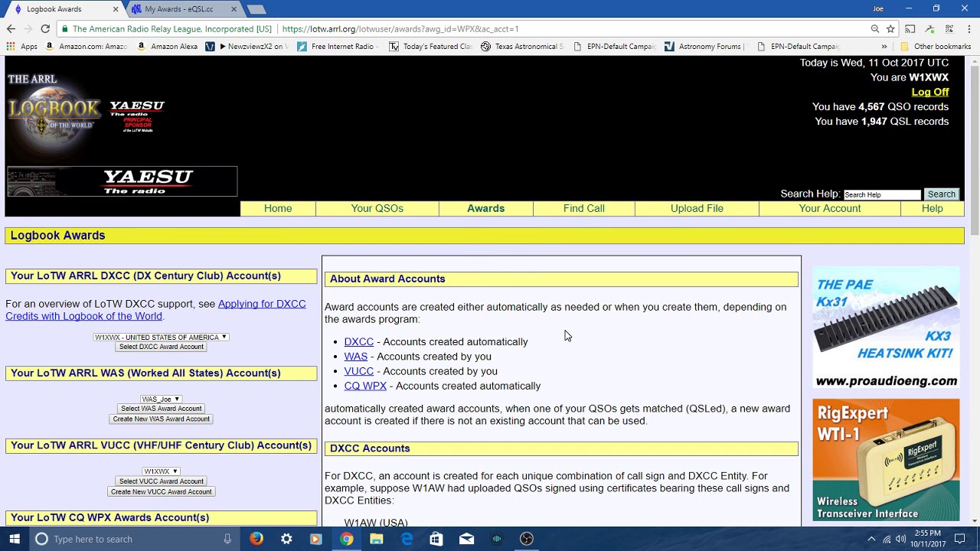Click Create New WAS Award Account
The width and height of the screenshot is (980, 551).
click(161, 419)
